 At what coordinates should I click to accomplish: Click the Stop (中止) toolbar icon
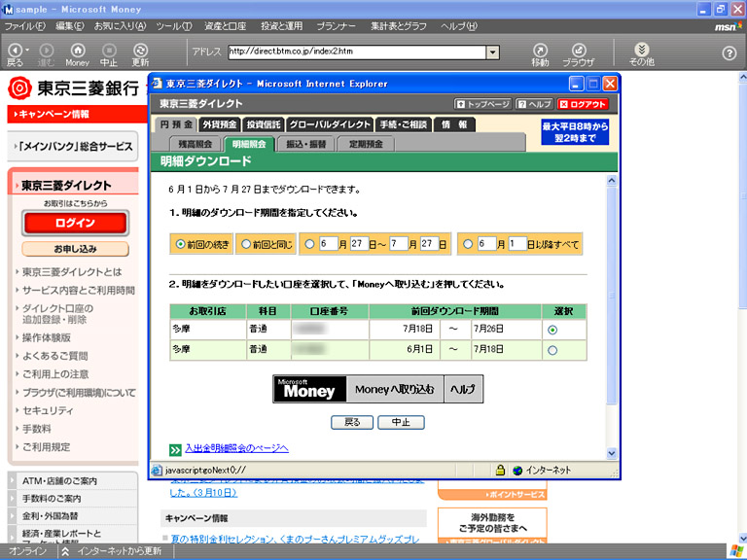[109, 50]
